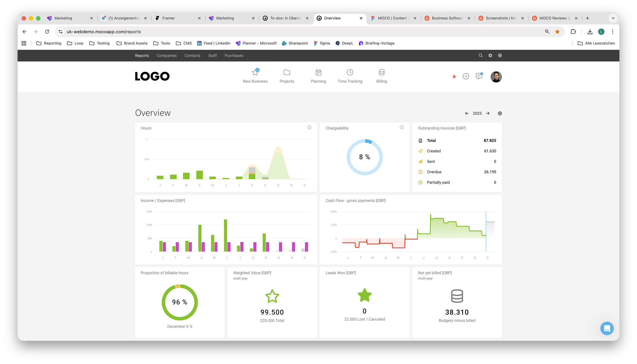The height and width of the screenshot is (364, 637).
Task: Open the Time Tracking clock icon
Action: [350, 73]
